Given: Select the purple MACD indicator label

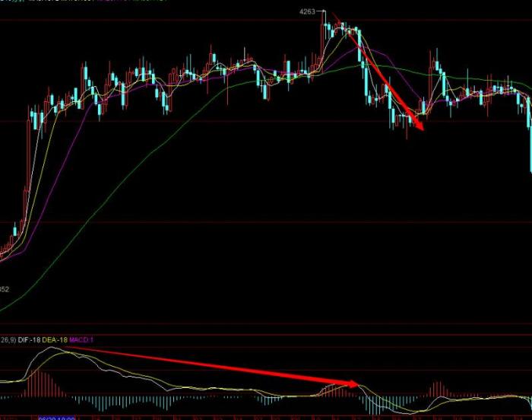Looking at the screenshot, I should pyautogui.click(x=81, y=340).
